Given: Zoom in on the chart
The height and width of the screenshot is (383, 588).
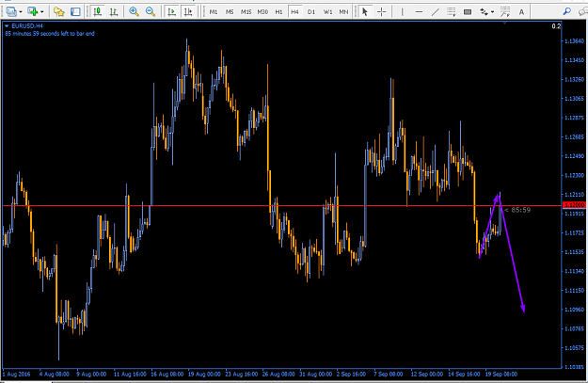Looking at the screenshot, I should (134, 12).
